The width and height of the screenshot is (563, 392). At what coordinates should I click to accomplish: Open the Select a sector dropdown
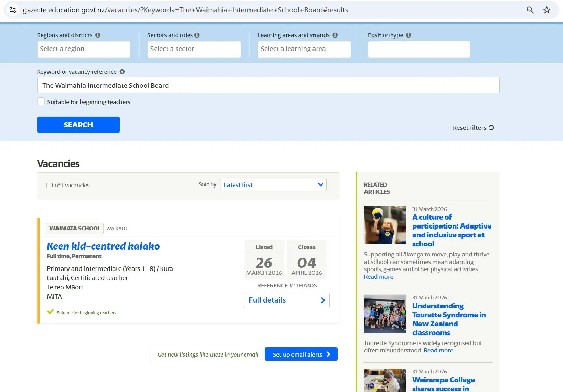(x=194, y=49)
